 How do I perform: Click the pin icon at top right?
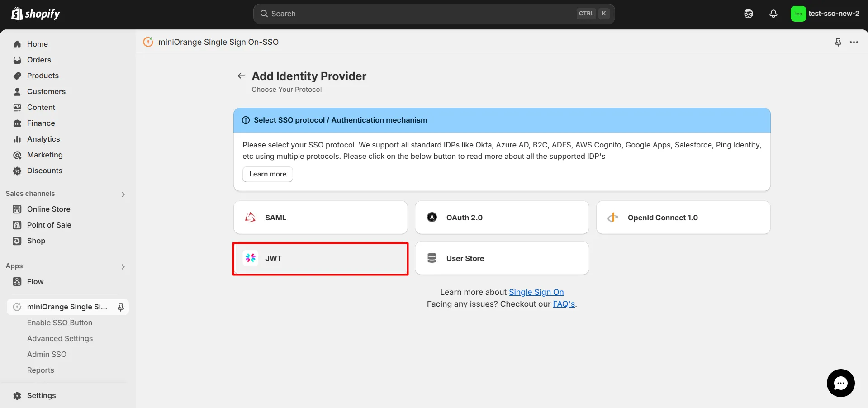[838, 42]
